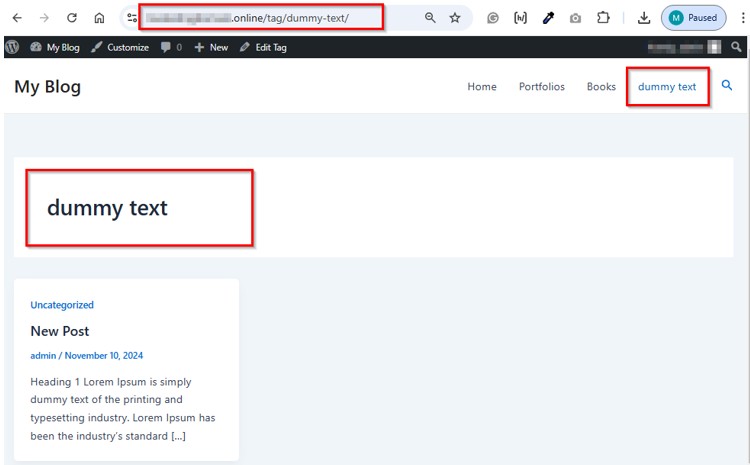
Task: Click the camera screenshot extension icon
Action: pos(575,18)
